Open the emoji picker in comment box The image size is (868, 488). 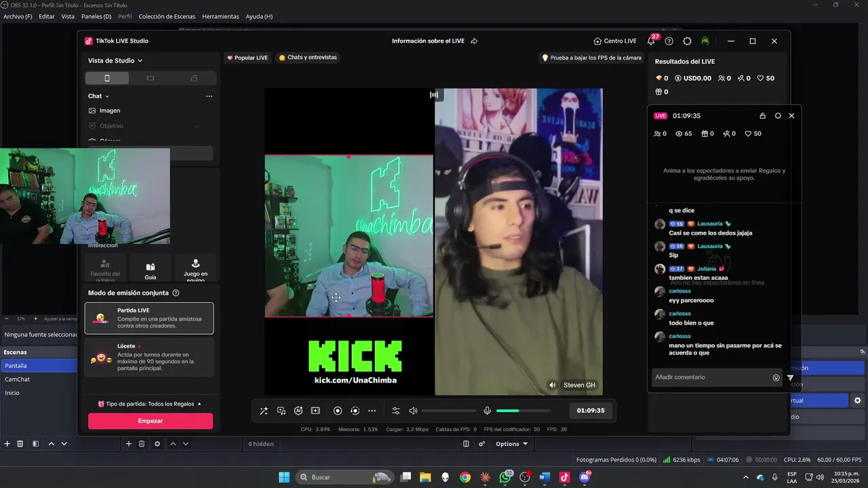(x=776, y=378)
